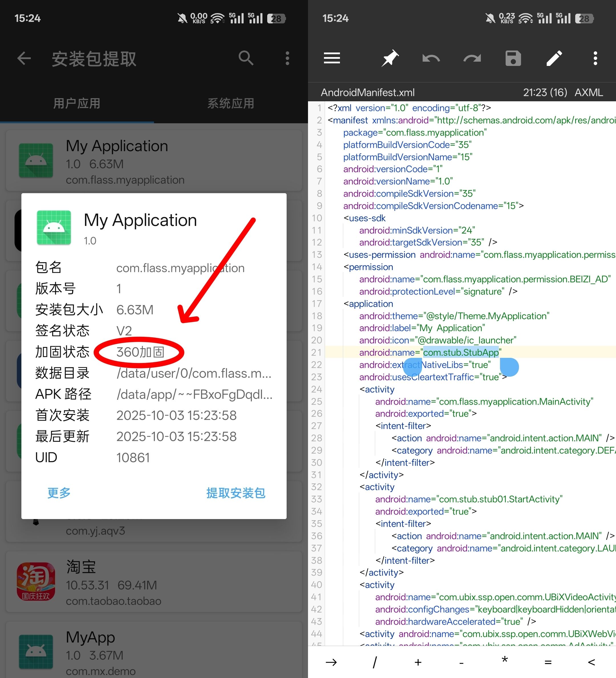Tap the right text selection handle
Viewport: 616px width, 678px height.
509,367
